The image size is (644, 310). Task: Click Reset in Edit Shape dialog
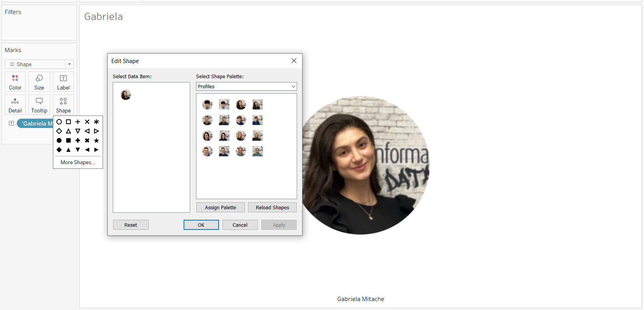coord(131,225)
